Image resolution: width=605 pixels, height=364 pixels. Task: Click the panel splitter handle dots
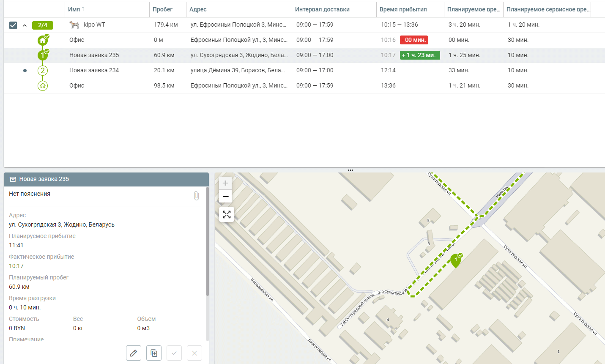(350, 170)
